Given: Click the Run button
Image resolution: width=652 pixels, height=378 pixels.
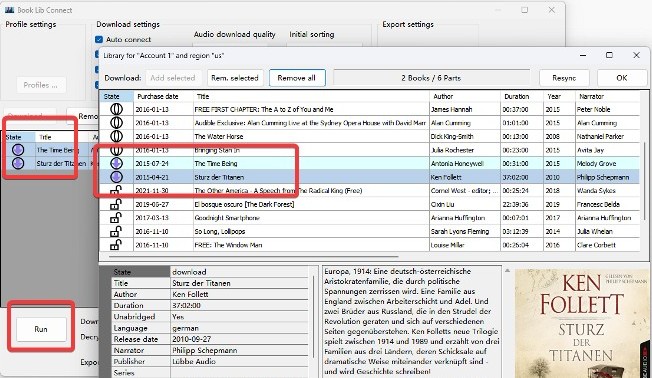Looking at the screenshot, I should click(x=41, y=329).
